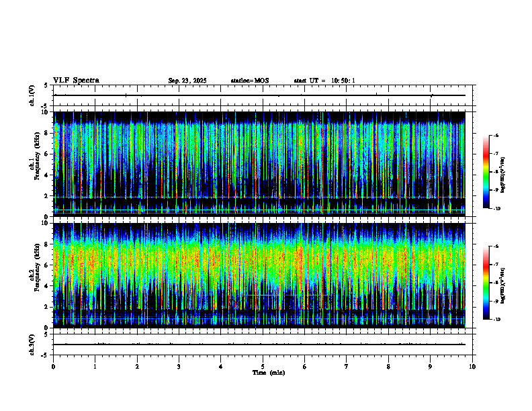Click the "-10" tick on ch.2 colorbar

click(x=496, y=320)
